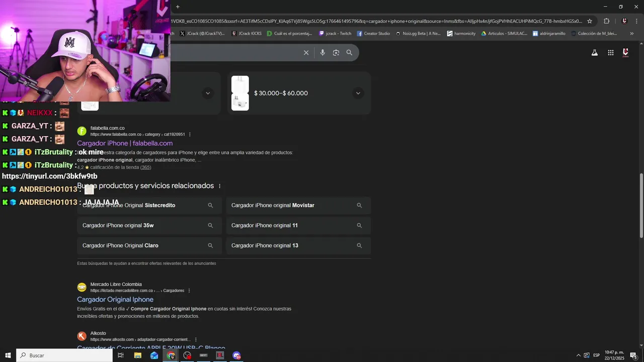Click the Mercado Libre Colombia site name

click(116, 284)
